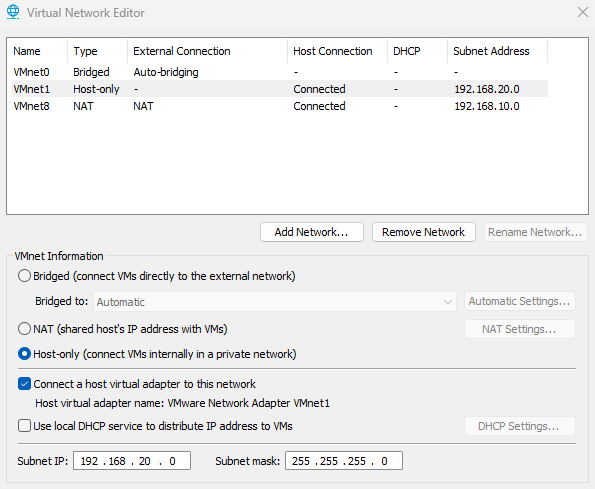The height and width of the screenshot is (489, 595).
Task: Click Subnet Address column header
Action: pyautogui.click(x=497, y=51)
